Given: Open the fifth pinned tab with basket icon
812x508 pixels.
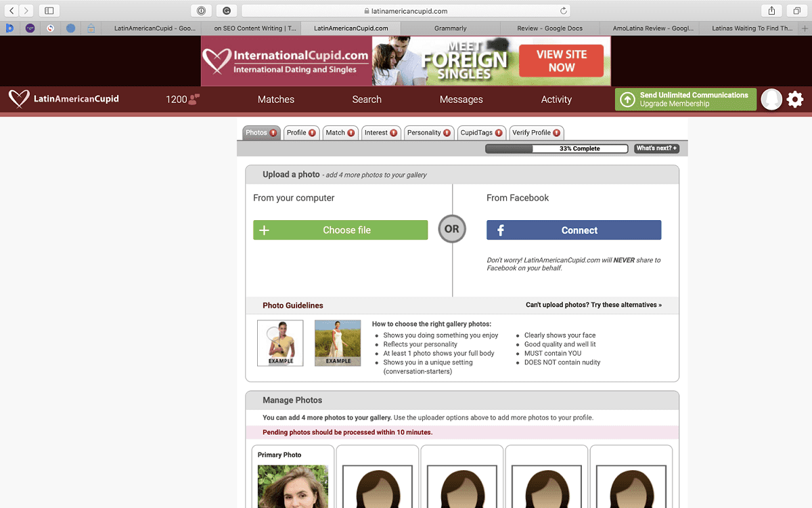Looking at the screenshot, I should [91, 28].
